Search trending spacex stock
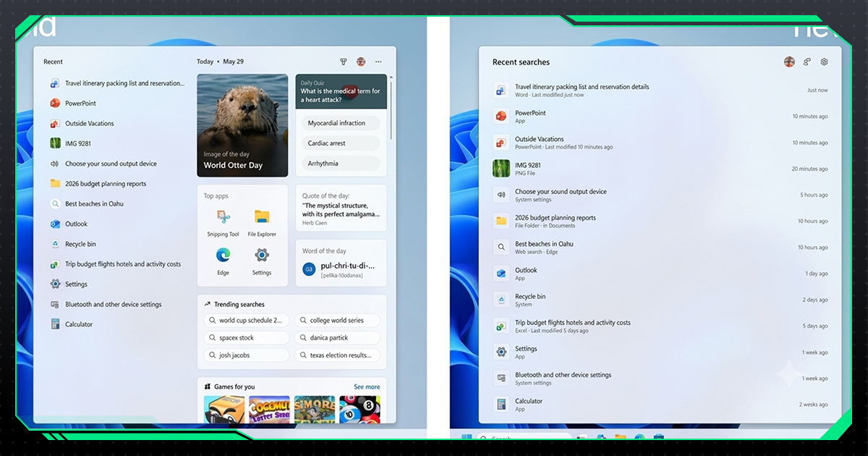Viewport: 868px width, 456px height. click(x=247, y=338)
